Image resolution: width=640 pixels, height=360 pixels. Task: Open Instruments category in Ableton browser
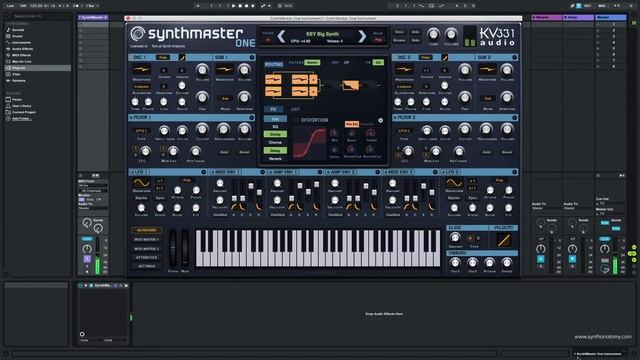21,42
